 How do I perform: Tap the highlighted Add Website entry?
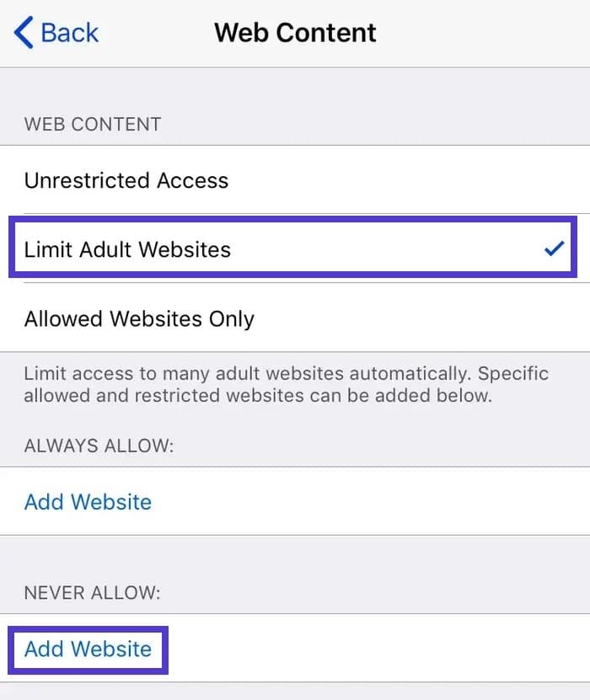coord(88,649)
